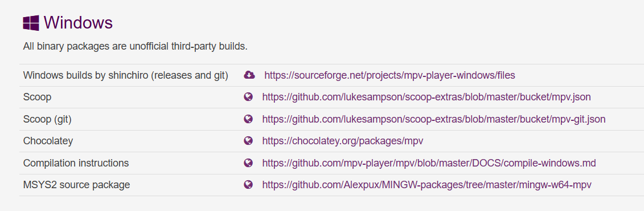Screen dimensions: 644x211
Task: Click the 'Scoop (git)' row label
Action: tap(47, 119)
